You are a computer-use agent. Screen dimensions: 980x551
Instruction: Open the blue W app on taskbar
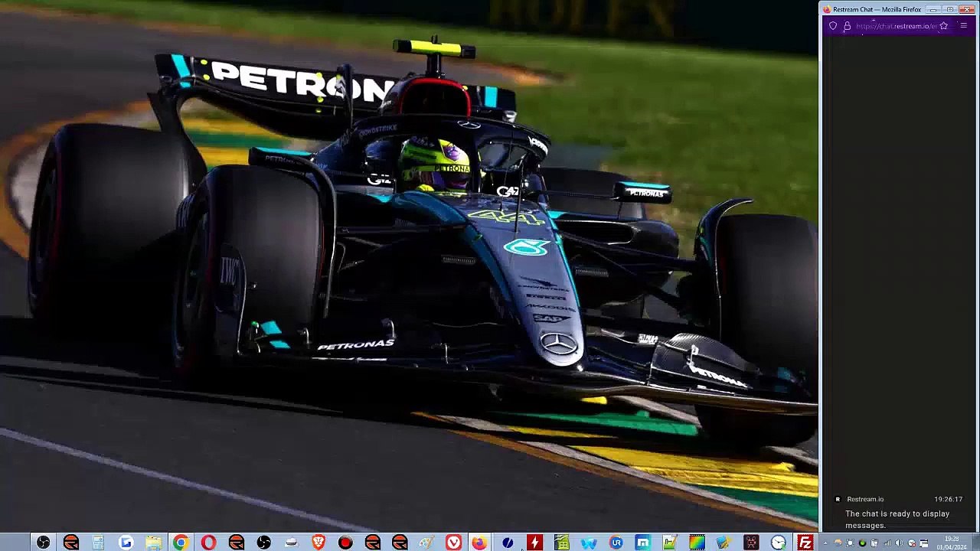pos(589,543)
